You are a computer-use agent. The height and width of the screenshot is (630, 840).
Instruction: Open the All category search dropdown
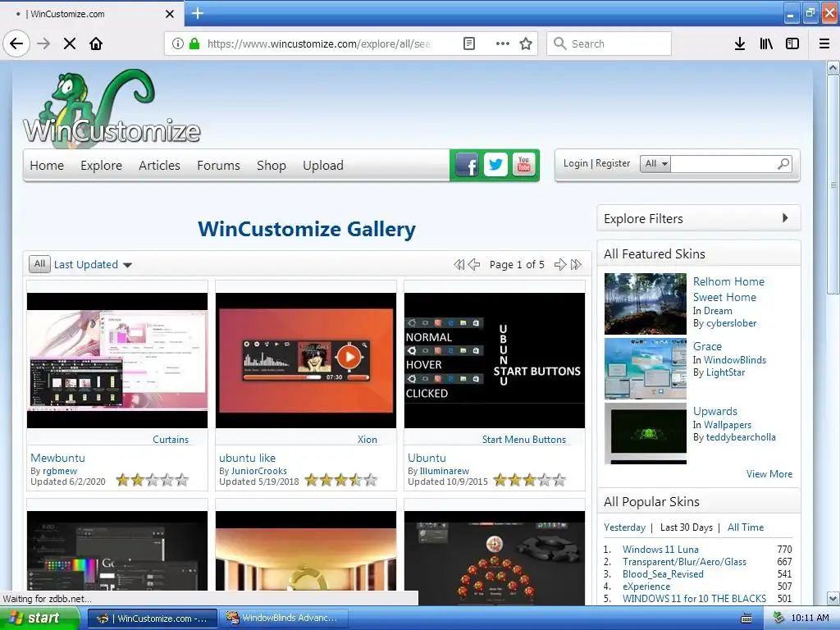[655, 163]
